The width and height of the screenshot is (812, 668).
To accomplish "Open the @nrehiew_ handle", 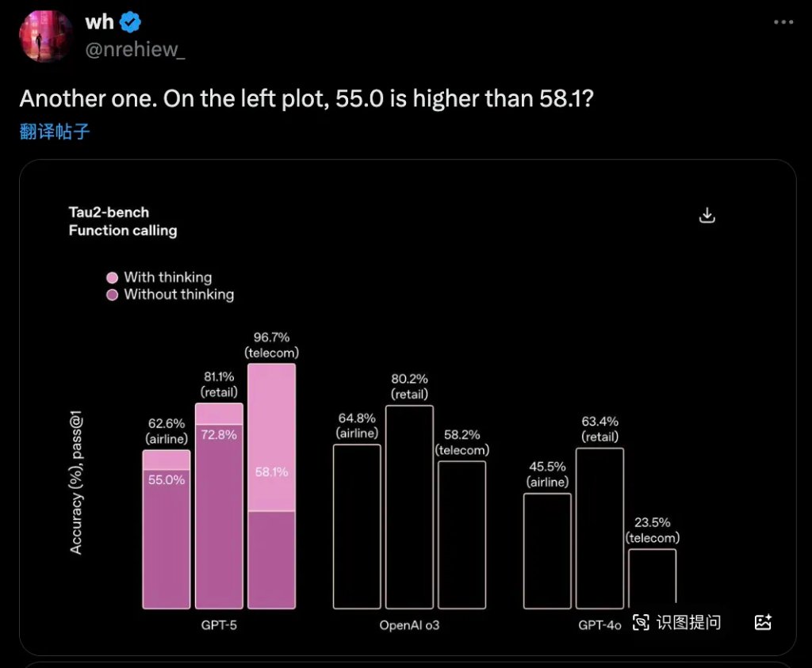I will (135, 50).
